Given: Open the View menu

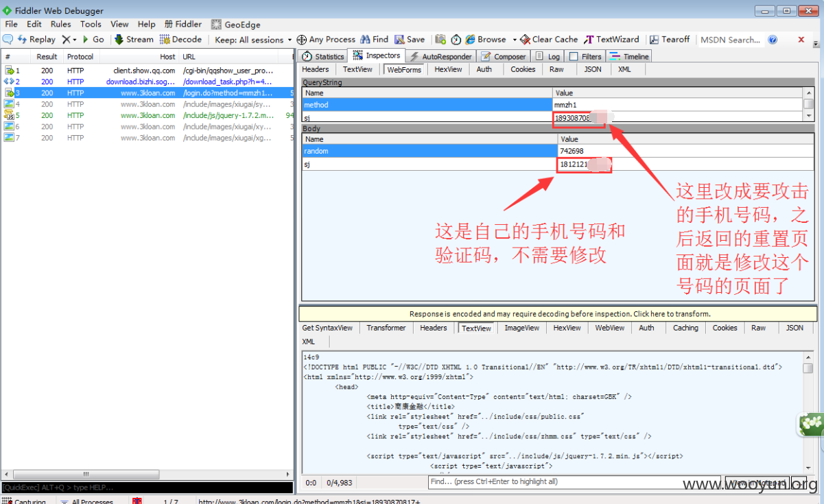Looking at the screenshot, I should (x=119, y=24).
